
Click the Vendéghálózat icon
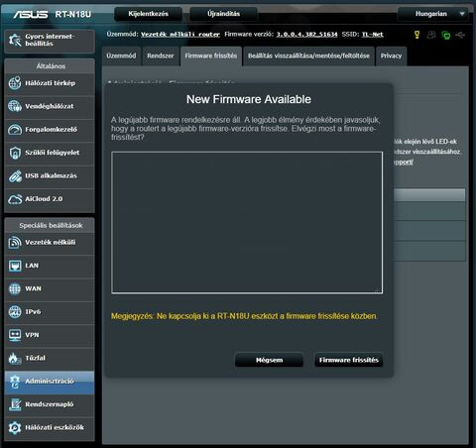[x=15, y=106]
